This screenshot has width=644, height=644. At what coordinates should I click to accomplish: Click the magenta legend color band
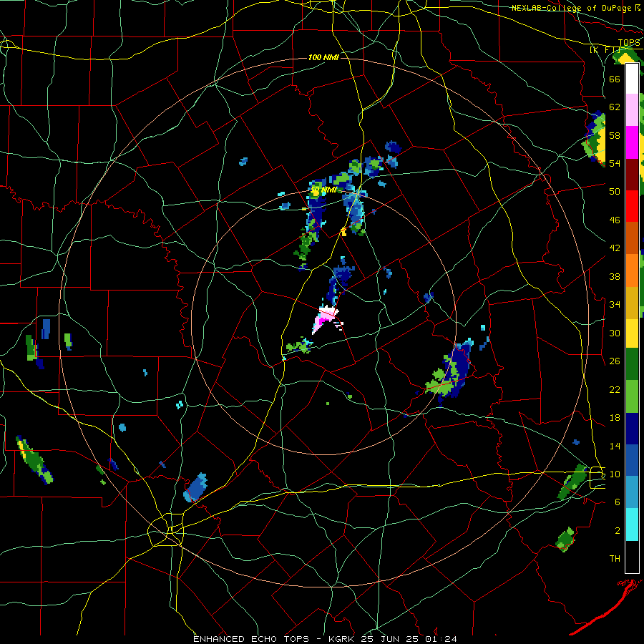(x=632, y=142)
